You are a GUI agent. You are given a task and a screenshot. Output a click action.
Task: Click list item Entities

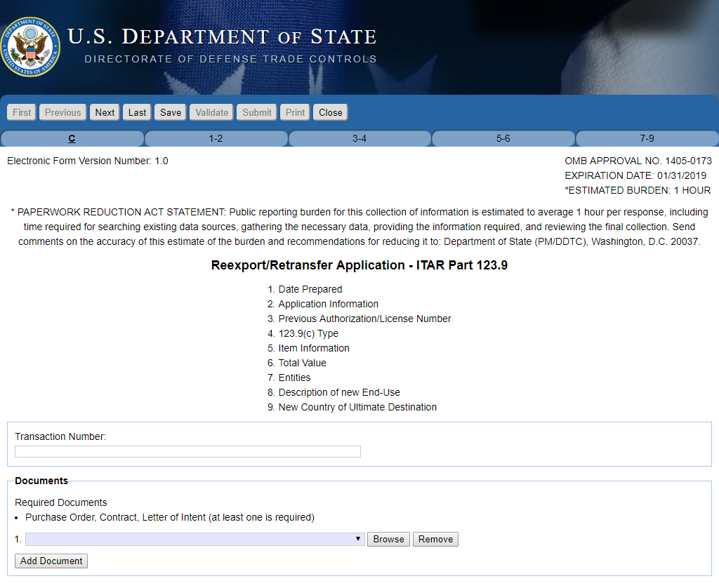click(294, 377)
